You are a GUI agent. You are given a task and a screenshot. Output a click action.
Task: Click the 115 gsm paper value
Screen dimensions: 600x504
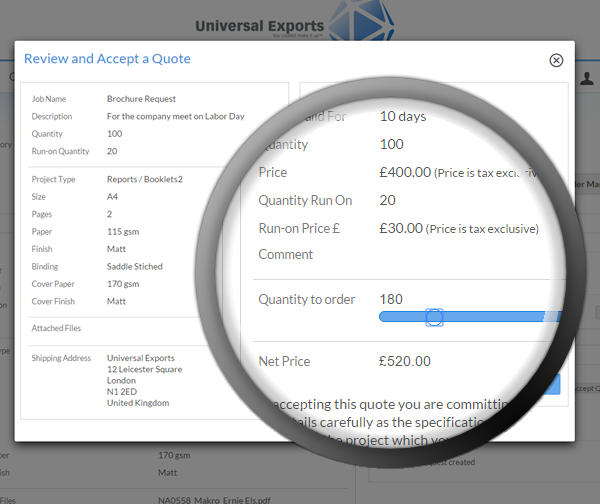(x=123, y=232)
